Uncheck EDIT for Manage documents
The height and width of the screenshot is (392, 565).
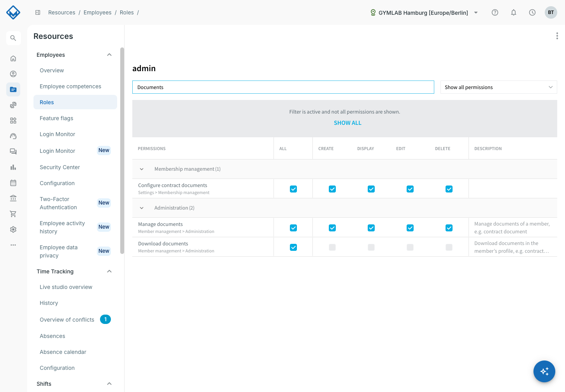click(x=410, y=228)
